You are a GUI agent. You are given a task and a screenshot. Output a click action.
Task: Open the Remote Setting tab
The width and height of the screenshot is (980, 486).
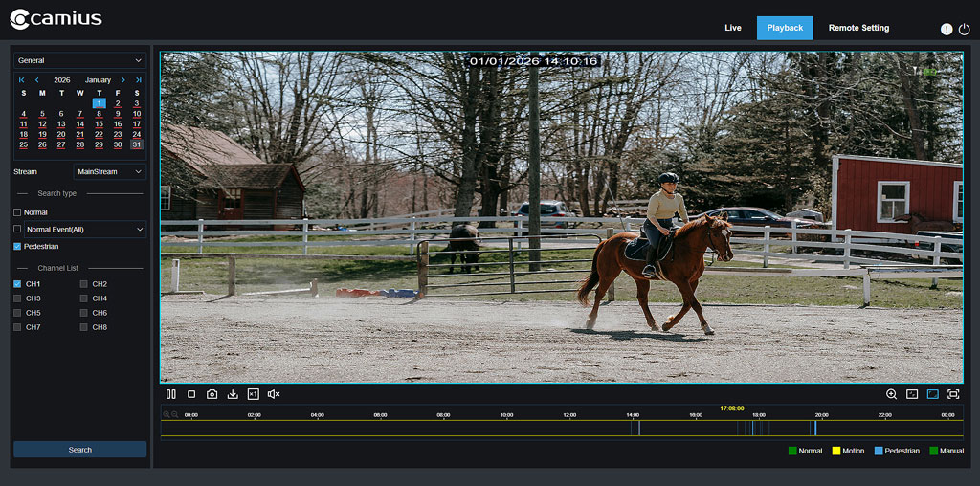coord(858,28)
